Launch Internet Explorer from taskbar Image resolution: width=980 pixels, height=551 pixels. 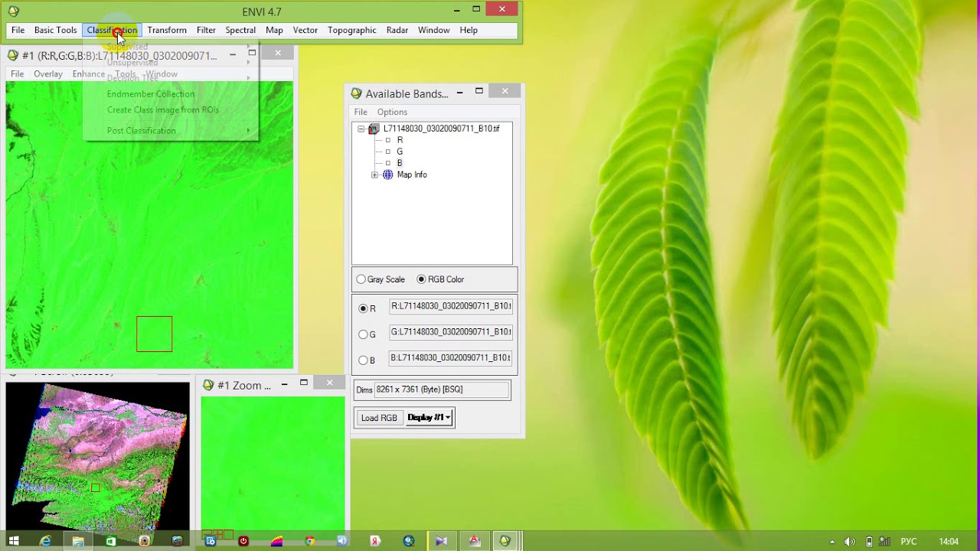coord(45,541)
